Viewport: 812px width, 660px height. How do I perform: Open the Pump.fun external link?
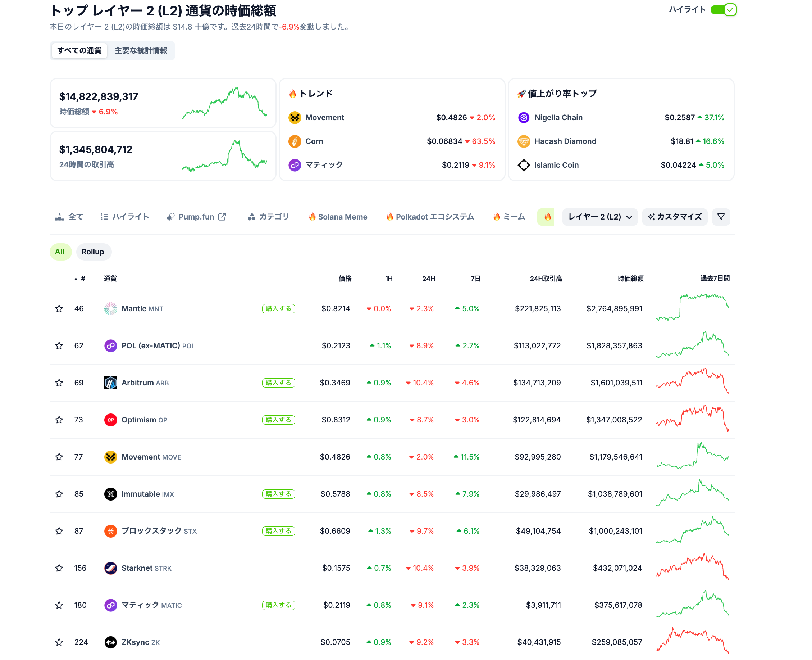(x=196, y=217)
